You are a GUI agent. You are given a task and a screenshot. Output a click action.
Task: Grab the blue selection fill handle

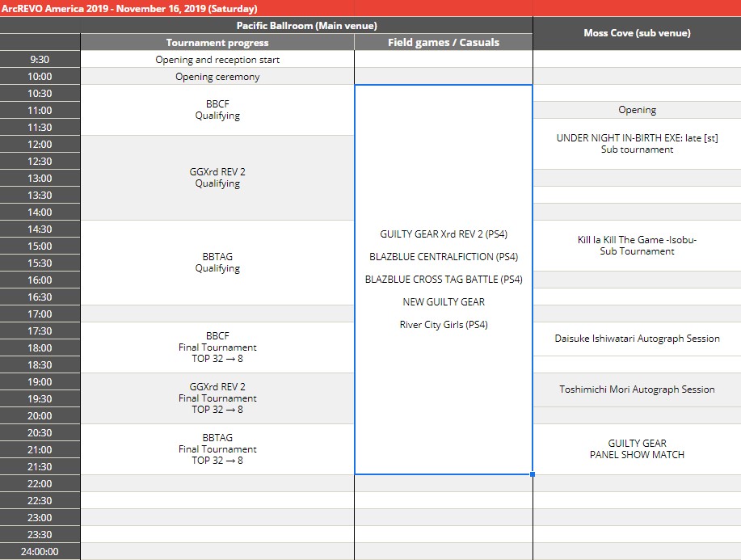point(533,474)
